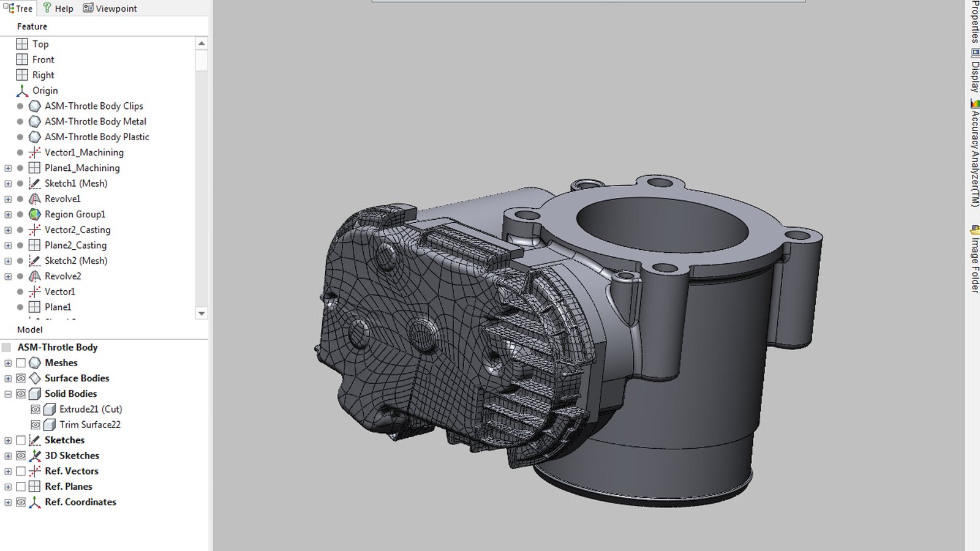Hide the Surface Bodies group
The width and height of the screenshot is (980, 551).
(x=21, y=378)
